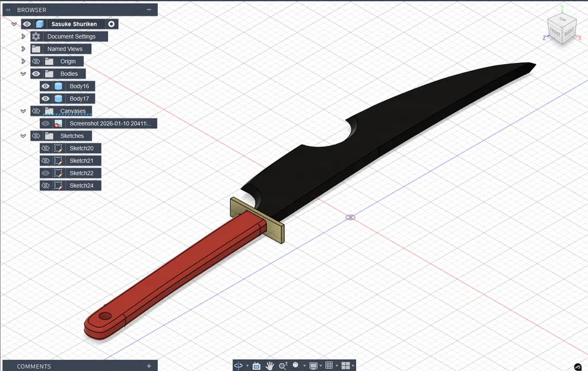Select the Look At tool
Viewport: 588px width, 371px height.
point(256,366)
